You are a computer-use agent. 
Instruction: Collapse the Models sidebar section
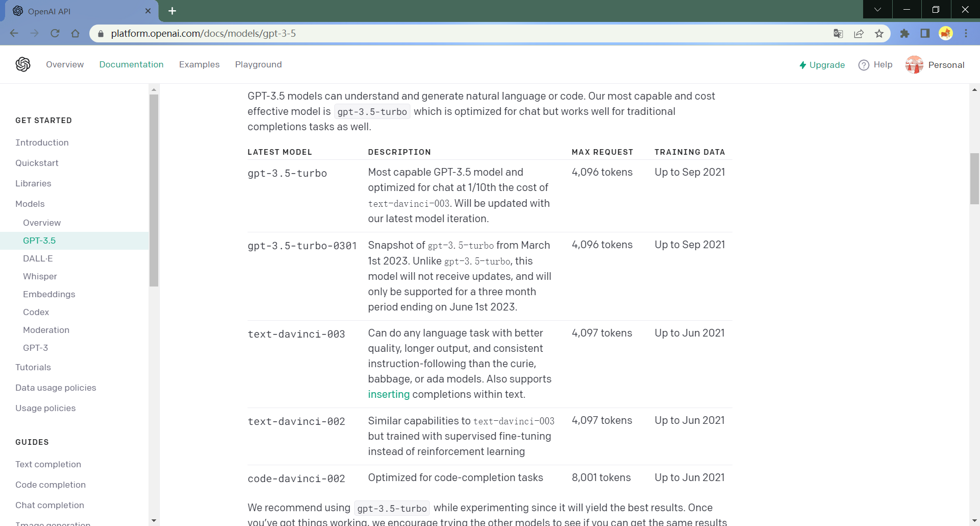click(30, 204)
